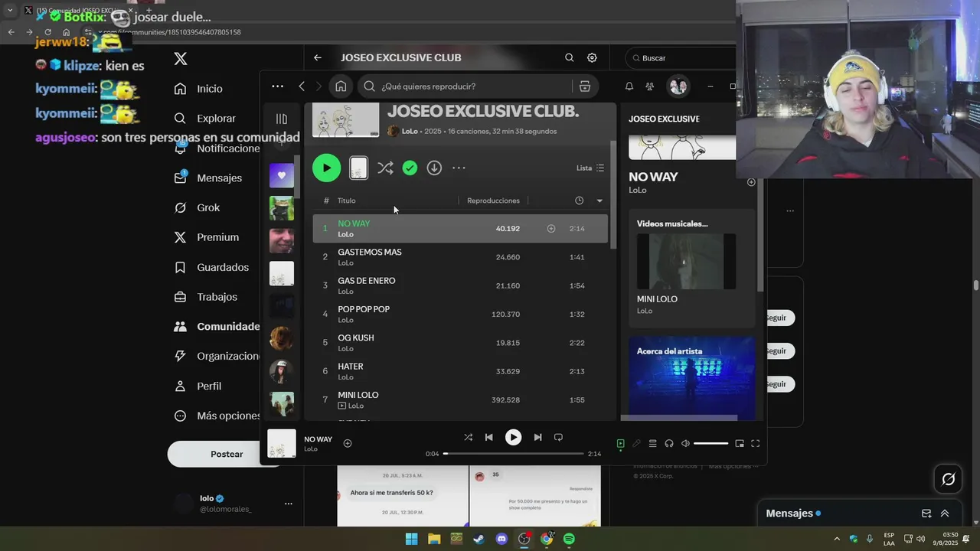Open the playback queue
The image size is (980, 551).
[x=652, y=443]
